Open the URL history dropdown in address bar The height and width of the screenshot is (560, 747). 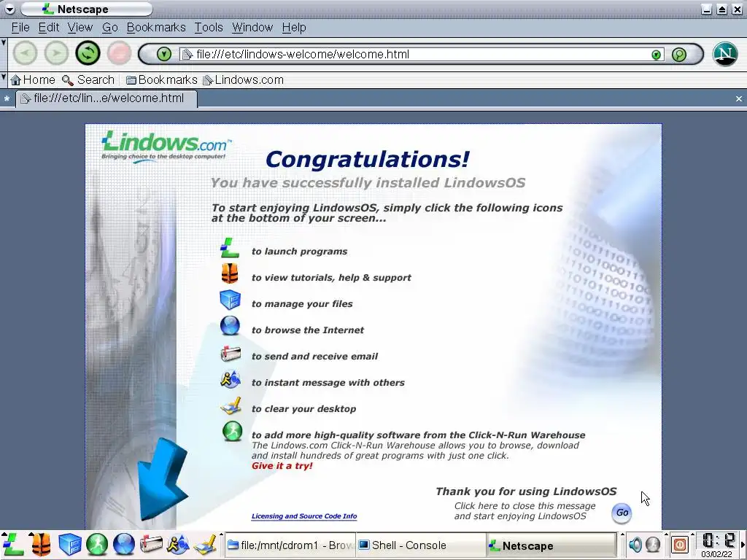(656, 55)
